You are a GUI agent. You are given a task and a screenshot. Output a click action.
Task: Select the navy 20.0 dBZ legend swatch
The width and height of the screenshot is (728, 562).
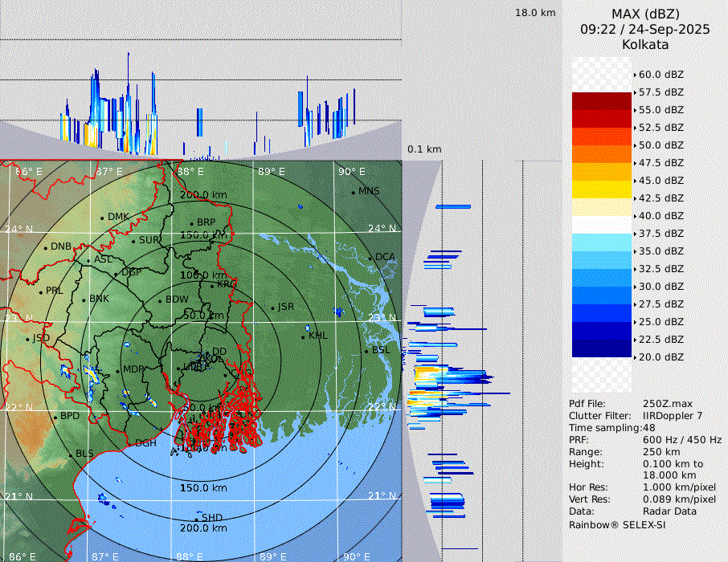[x=602, y=348]
